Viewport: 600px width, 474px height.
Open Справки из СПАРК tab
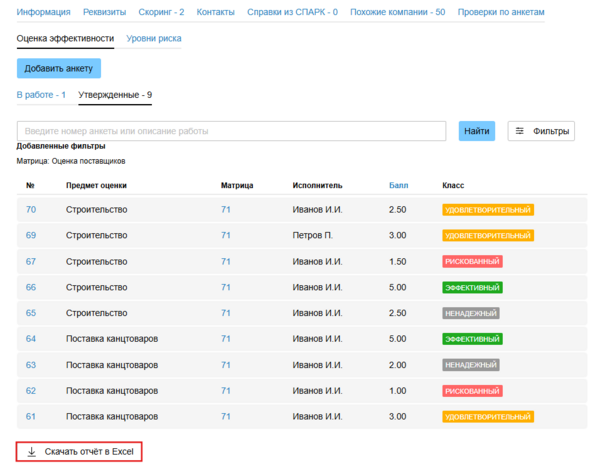pos(291,12)
